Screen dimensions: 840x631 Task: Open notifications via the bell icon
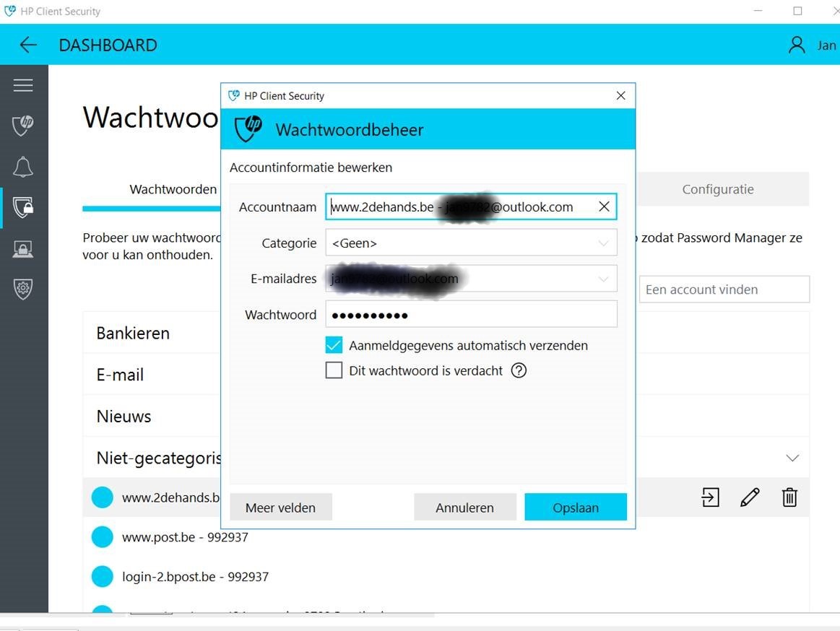point(24,167)
